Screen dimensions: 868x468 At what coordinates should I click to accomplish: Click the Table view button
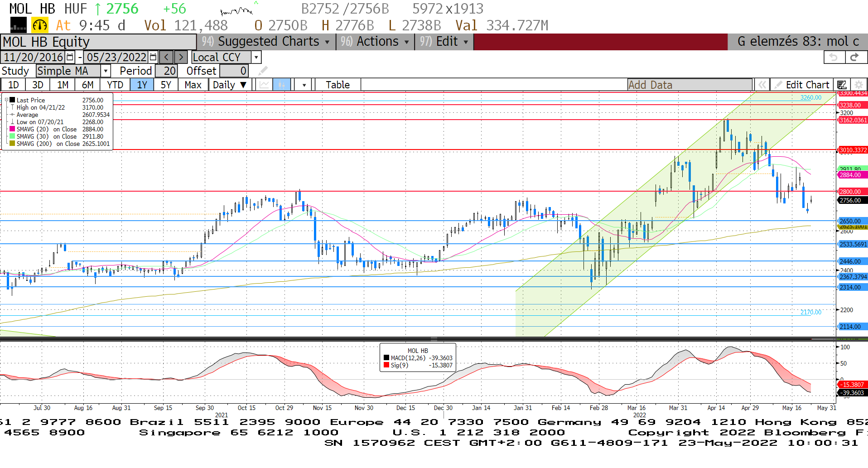[338, 85]
